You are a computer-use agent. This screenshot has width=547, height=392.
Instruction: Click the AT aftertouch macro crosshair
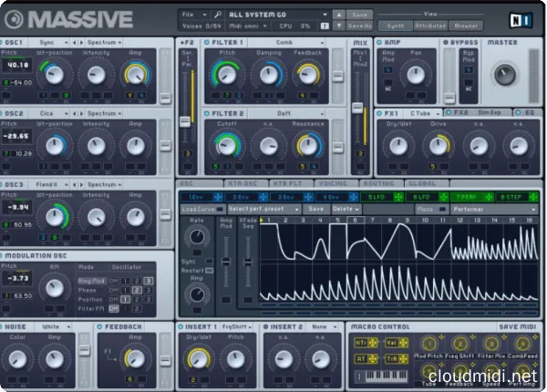372,359
